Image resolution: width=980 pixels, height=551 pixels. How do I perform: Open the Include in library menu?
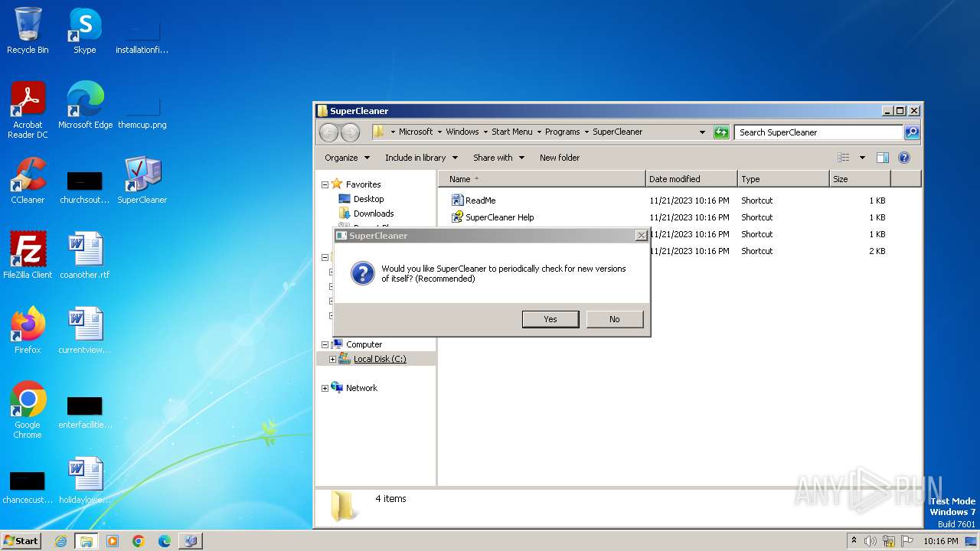[x=421, y=158]
